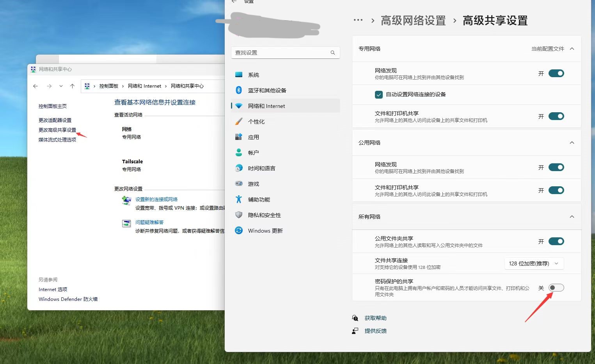Click the search magnifier icon in settings
This screenshot has height=364, width=595.
pyautogui.click(x=333, y=53)
